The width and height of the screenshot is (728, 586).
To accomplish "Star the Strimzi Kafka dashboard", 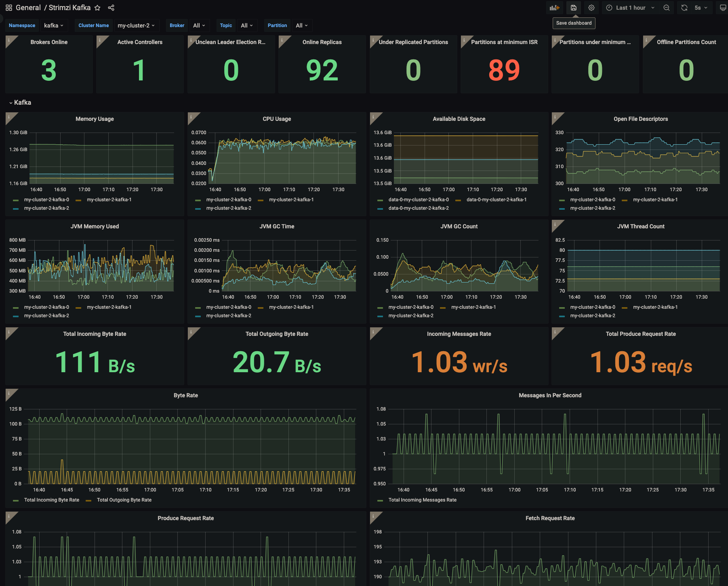I will (97, 8).
